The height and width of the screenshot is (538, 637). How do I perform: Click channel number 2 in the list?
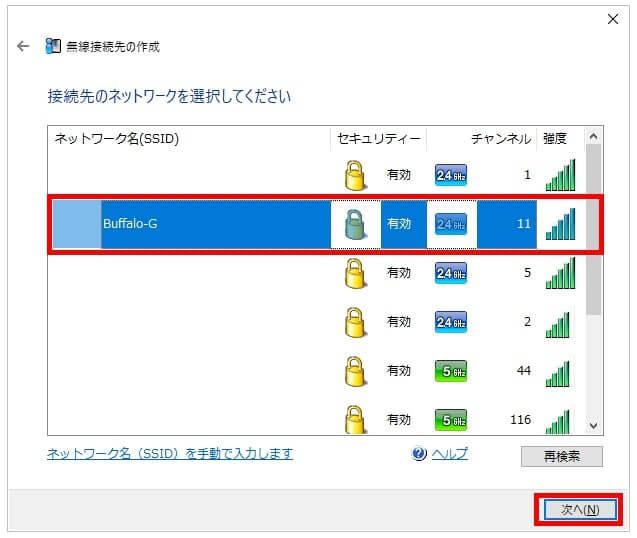point(527,322)
